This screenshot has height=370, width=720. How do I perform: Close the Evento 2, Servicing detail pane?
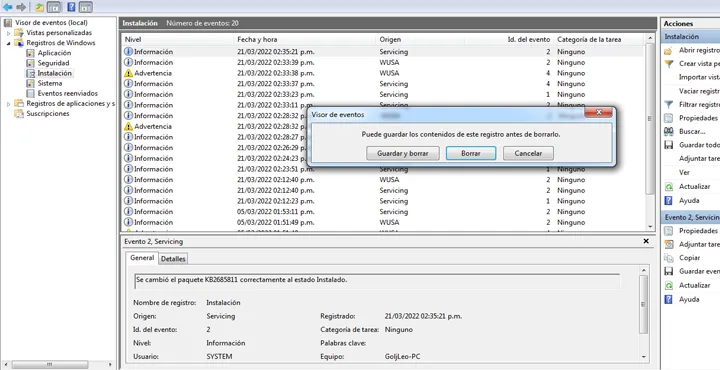646,241
